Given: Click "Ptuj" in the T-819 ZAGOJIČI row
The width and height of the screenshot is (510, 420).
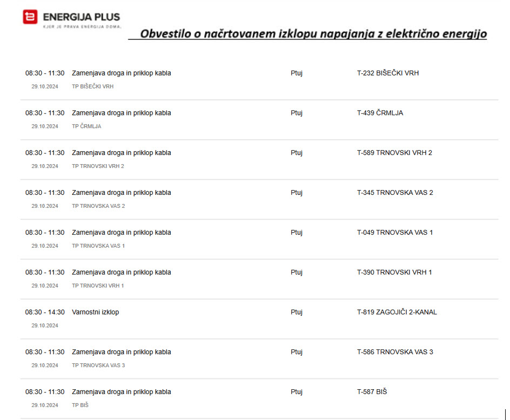Looking at the screenshot, I should 297,313.
